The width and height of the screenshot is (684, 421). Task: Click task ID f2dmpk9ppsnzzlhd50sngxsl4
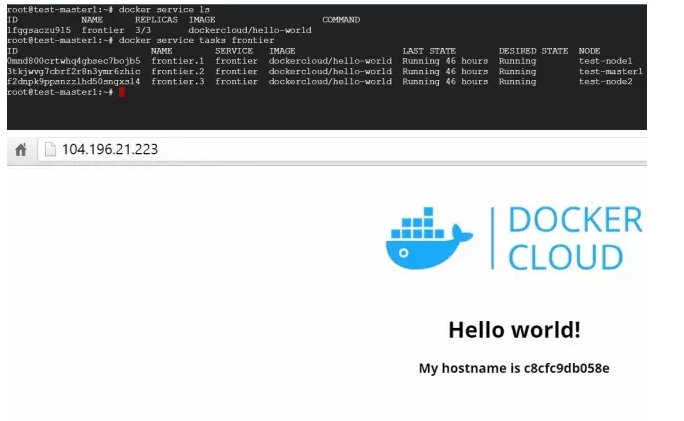click(x=74, y=82)
